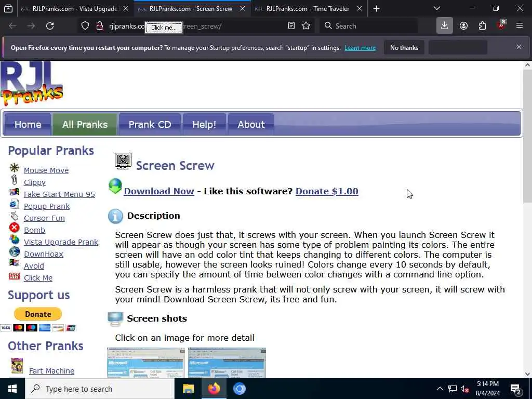Viewport: 532px width, 399px height.
Task: Open the Cursor Fun link
Action: 44,218
